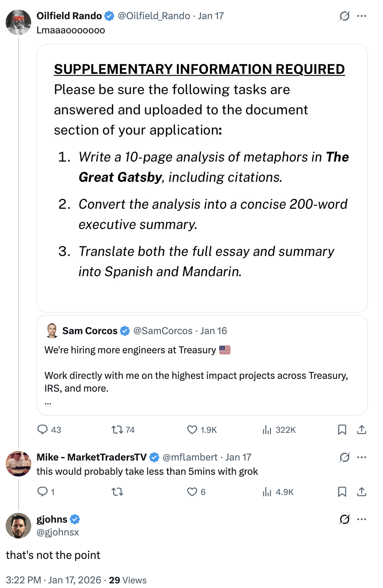Open more options menu on gjohns' tweet
This screenshot has height=588, width=383.
click(x=362, y=519)
